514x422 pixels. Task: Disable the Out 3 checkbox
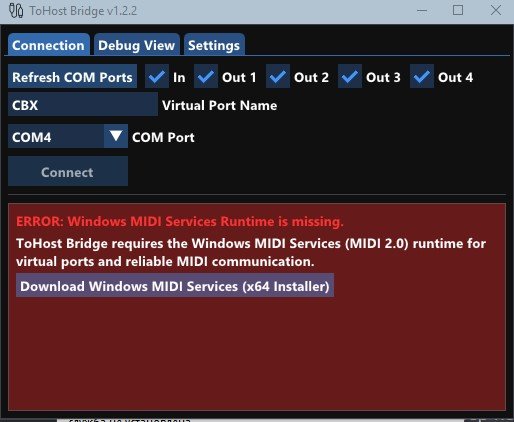click(350, 77)
